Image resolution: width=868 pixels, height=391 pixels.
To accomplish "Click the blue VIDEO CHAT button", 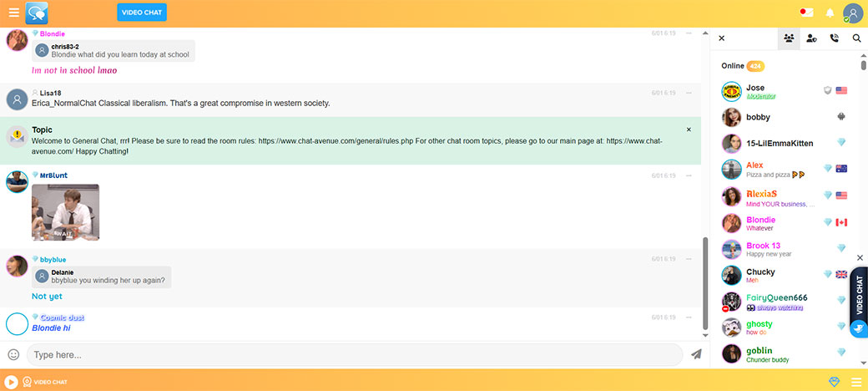I will (x=142, y=13).
